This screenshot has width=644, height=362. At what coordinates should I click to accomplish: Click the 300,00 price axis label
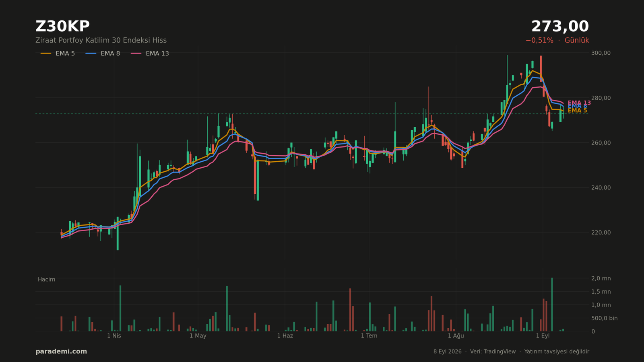coord(601,53)
